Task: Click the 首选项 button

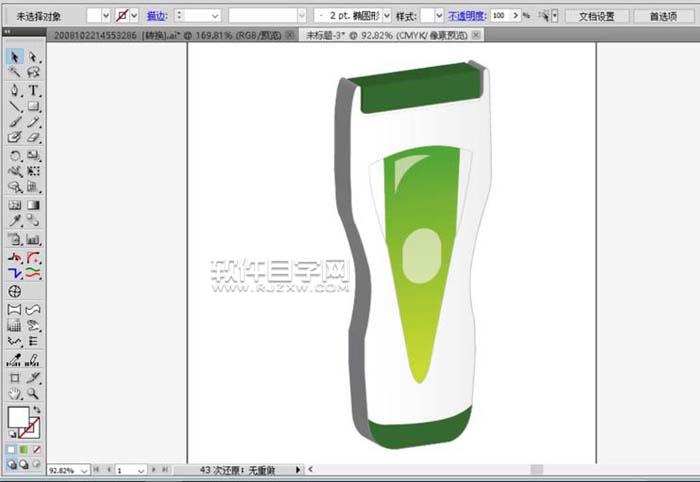Action: tap(662, 16)
